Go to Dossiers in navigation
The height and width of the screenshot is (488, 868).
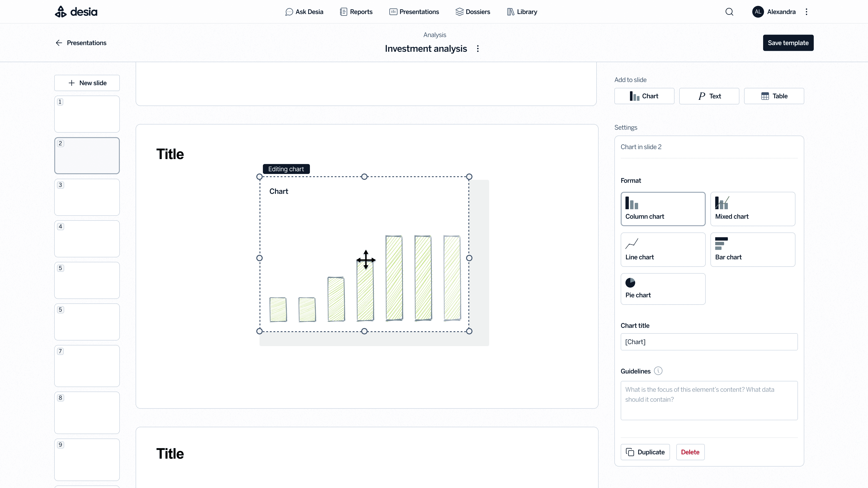point(473,12)
